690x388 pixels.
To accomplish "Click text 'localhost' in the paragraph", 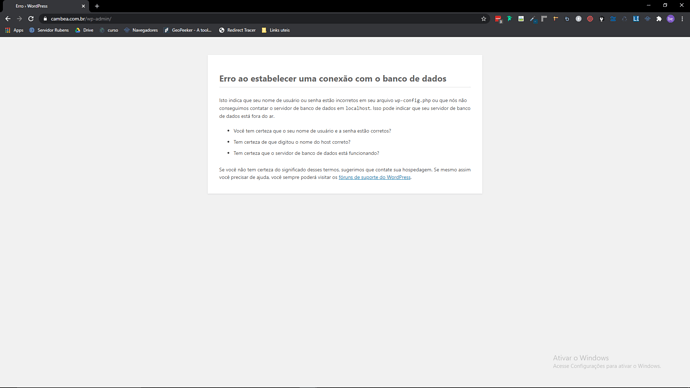I will click(x=358, y=108).
